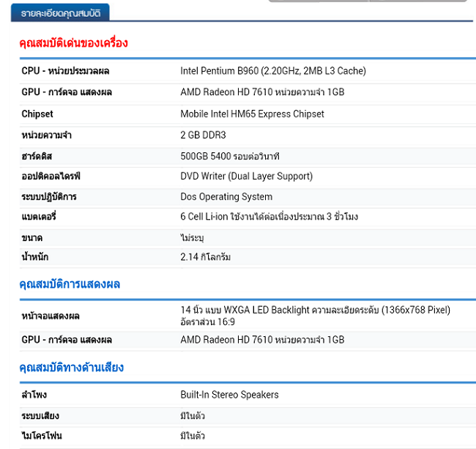The image size is (476, 449).
Task: Click the 2.14 กิโลกรัม weight value
Action: coord(206,257)
